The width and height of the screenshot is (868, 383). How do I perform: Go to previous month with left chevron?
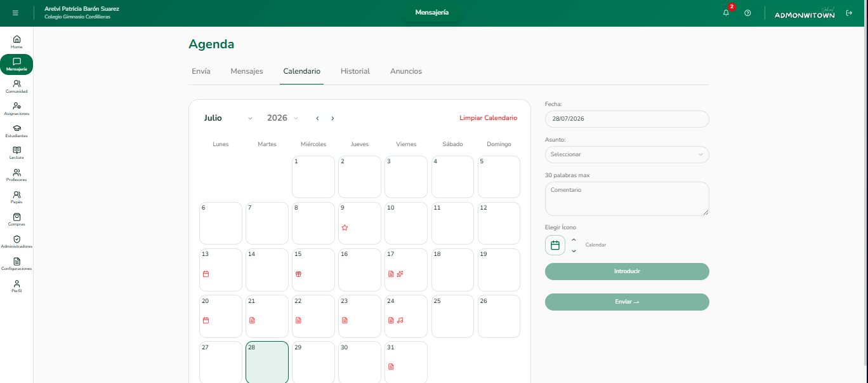[317, 118]
